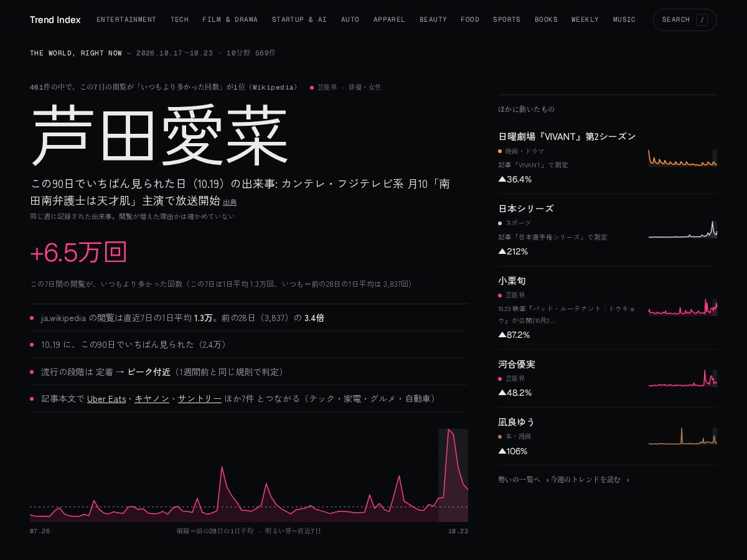Open the 河合優実 entry

(x=517, y=364)
